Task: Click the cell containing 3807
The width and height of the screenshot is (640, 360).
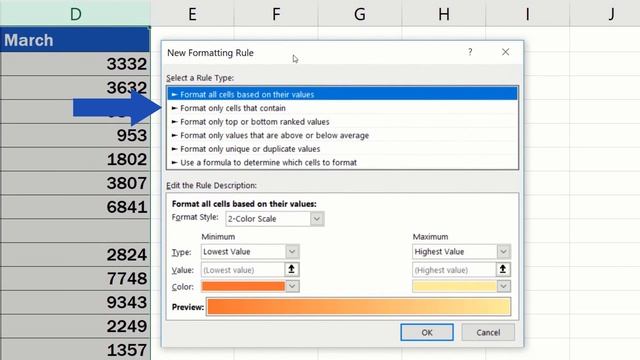Action: [x=75, y=183]
